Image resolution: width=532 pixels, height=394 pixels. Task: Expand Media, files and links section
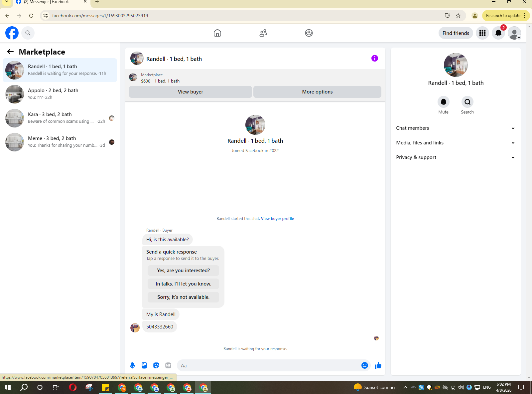coord(456,143)
